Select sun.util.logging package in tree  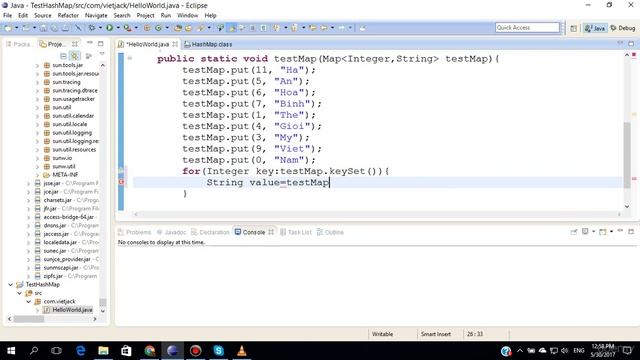pyautogui.click(x=72, y=133)
